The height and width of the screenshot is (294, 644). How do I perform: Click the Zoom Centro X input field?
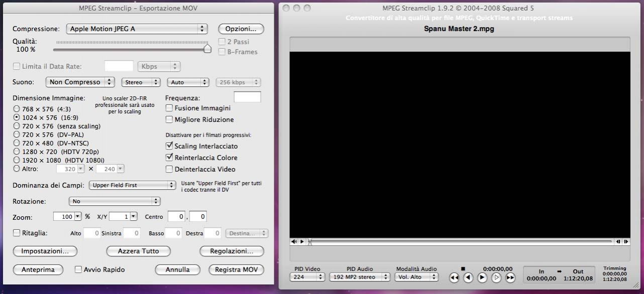pyautogui.click(x=176, y=217)
